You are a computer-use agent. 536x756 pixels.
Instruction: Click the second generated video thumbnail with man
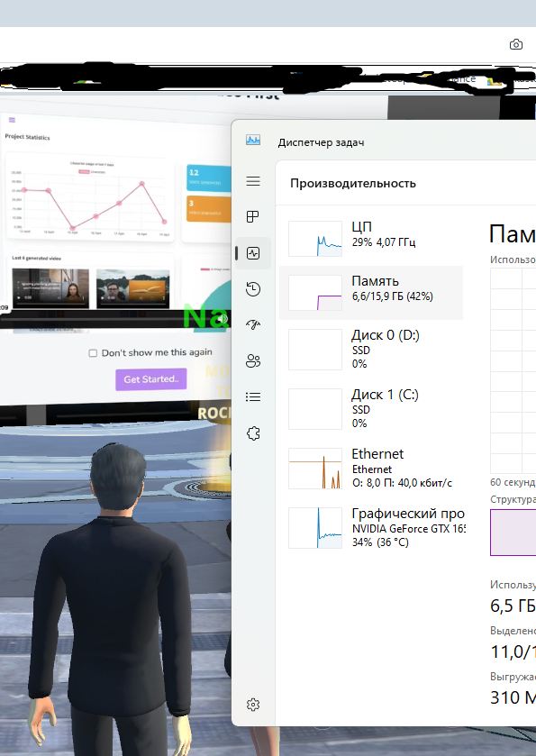click(133, 287)
